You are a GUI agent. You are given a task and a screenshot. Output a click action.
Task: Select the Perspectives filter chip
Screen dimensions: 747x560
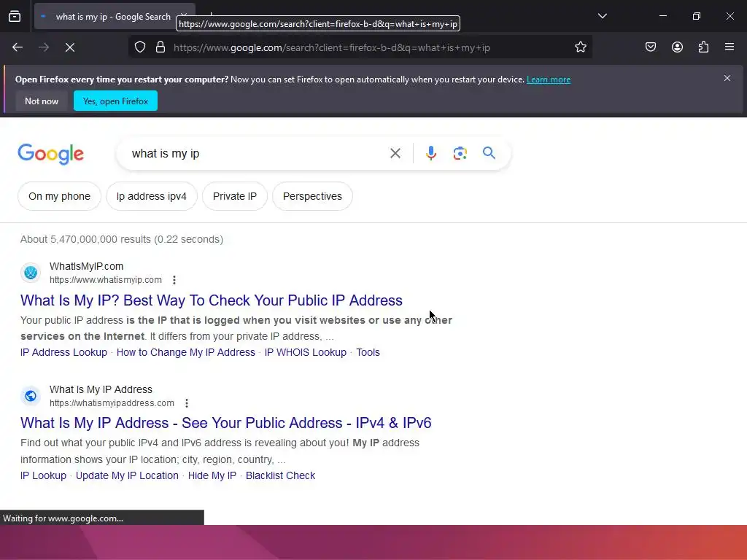point(312,196)
